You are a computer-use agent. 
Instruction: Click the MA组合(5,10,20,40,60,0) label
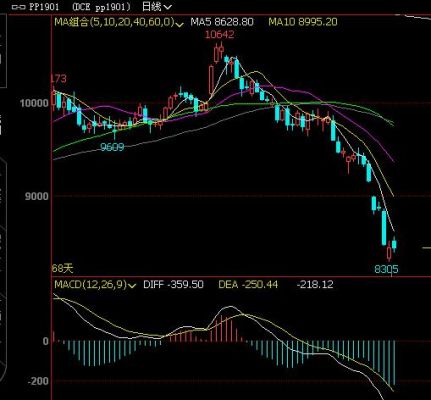(x=114, y=22)
